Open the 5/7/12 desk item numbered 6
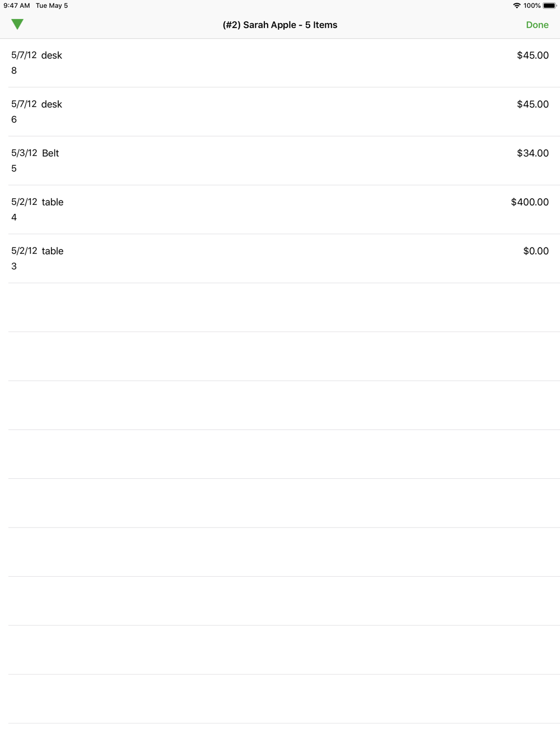The width and height of the screenshot is (560, 747). [280, 112]
